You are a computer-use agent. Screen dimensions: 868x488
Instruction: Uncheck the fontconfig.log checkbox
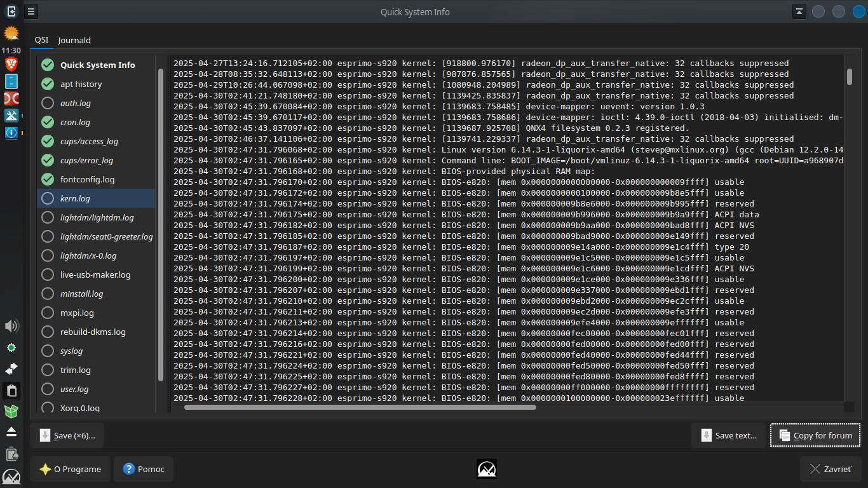(x=48, y=179)
